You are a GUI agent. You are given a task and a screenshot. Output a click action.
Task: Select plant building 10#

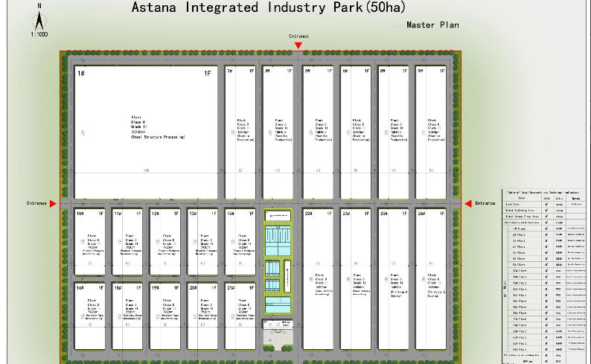(90, 242)
